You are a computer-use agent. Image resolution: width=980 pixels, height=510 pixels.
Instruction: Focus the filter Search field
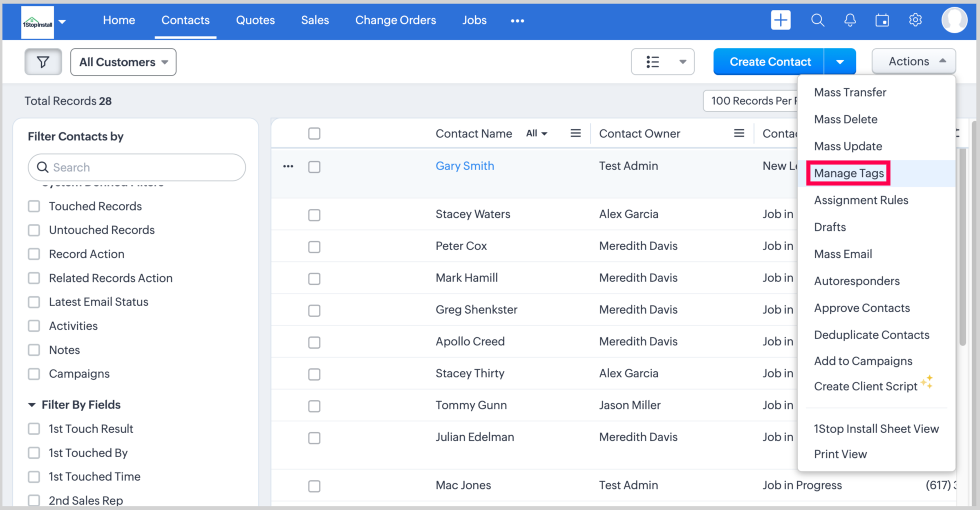pos(143,167)
